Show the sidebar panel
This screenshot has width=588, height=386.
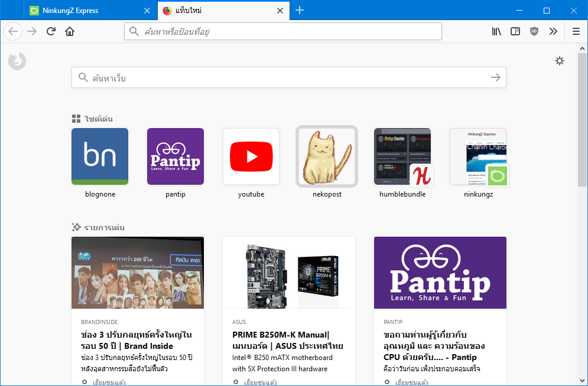tap(515, 31)
